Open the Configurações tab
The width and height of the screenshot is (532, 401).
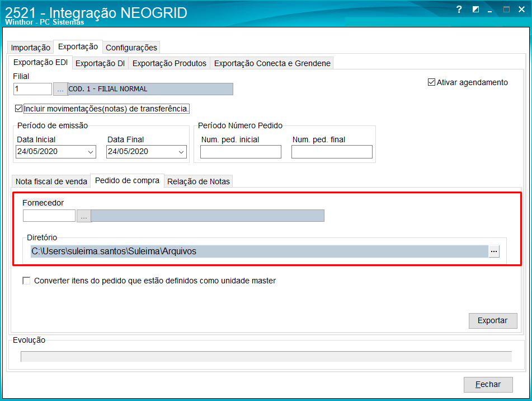coord(131,48)
